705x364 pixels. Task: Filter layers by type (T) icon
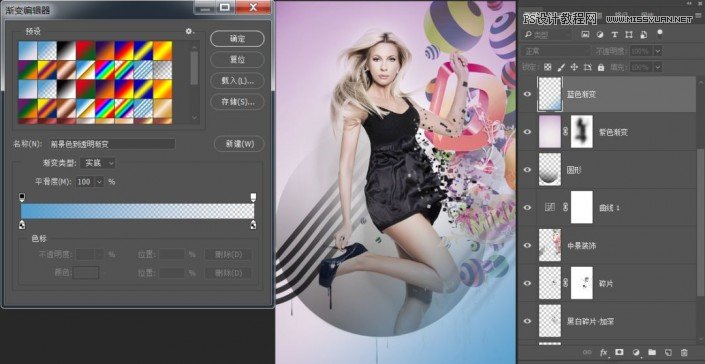pos(615,34)
